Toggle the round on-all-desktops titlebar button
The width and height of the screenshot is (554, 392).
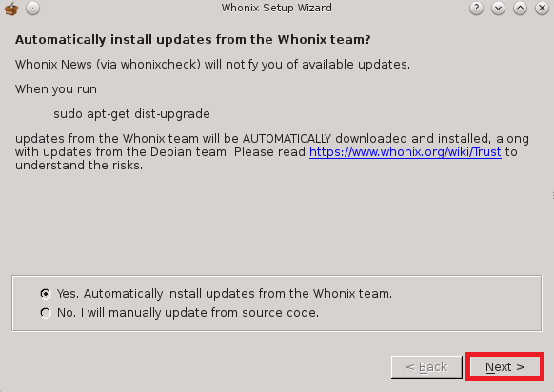point(33,9)
